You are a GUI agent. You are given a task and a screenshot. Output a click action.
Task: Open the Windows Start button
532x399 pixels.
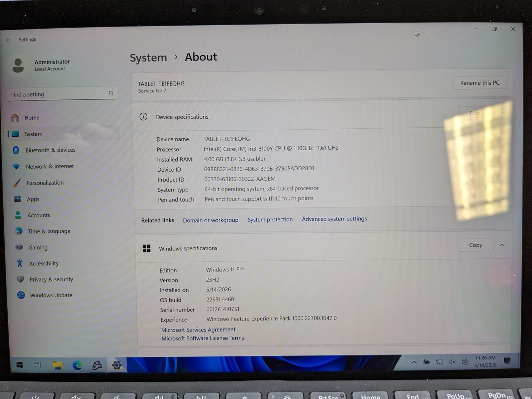[20, 365]
